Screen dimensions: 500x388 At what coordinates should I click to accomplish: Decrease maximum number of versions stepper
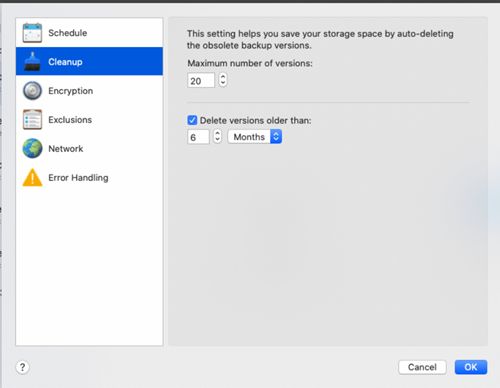[223, 83]
